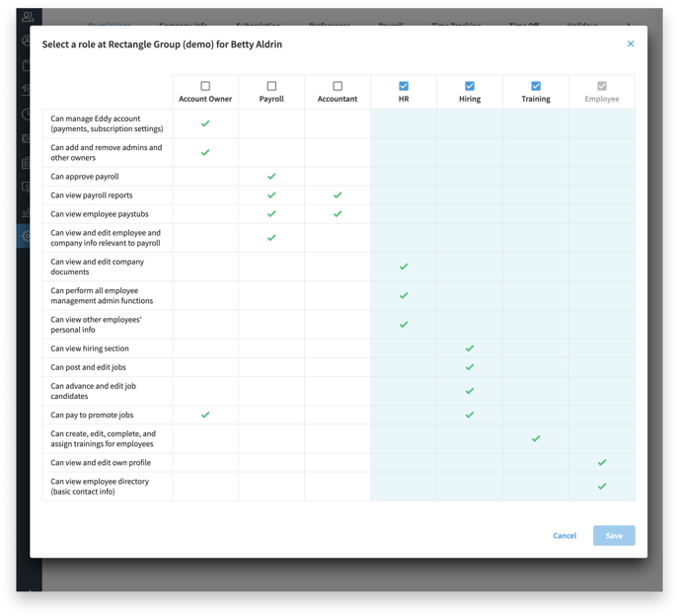Viewport: 679px width, 616px height.
Task: Click the 'Account Owner' column label
Action: (x=205, y=99)
